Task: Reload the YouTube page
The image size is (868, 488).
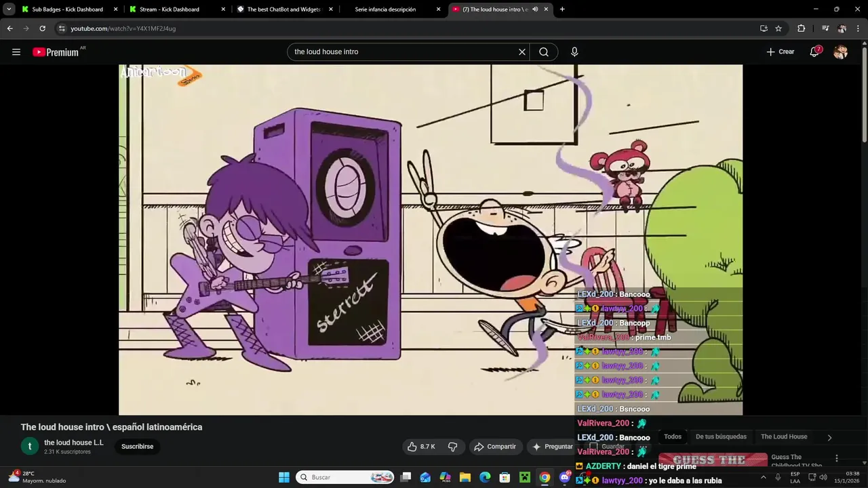Action: coord(42,28)
